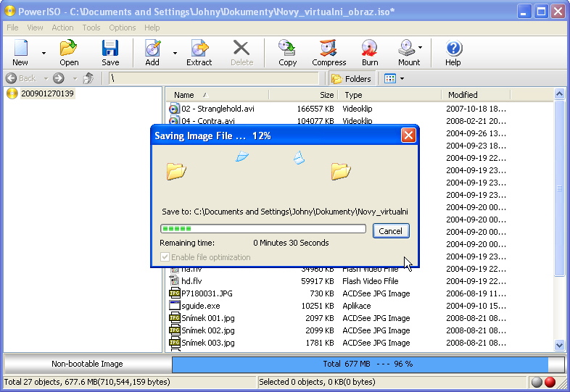This screenshot has height=392, width=570.
Task: Click the Save floppy disk icon
Action: coord(110,49)
